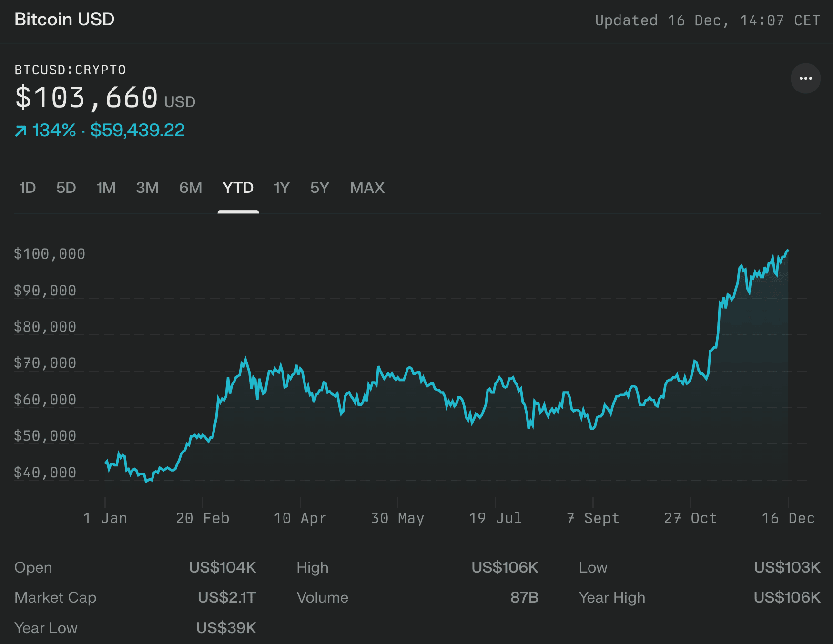
Task: Click the $100,000 y-axis label
Action: pyautogui.click(x=50, y=254)
